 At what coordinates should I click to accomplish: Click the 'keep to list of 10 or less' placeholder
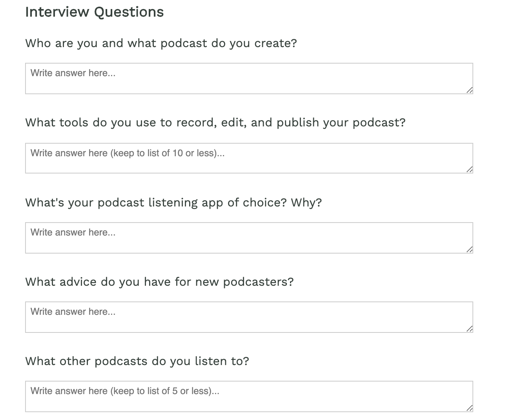point(128,153)
